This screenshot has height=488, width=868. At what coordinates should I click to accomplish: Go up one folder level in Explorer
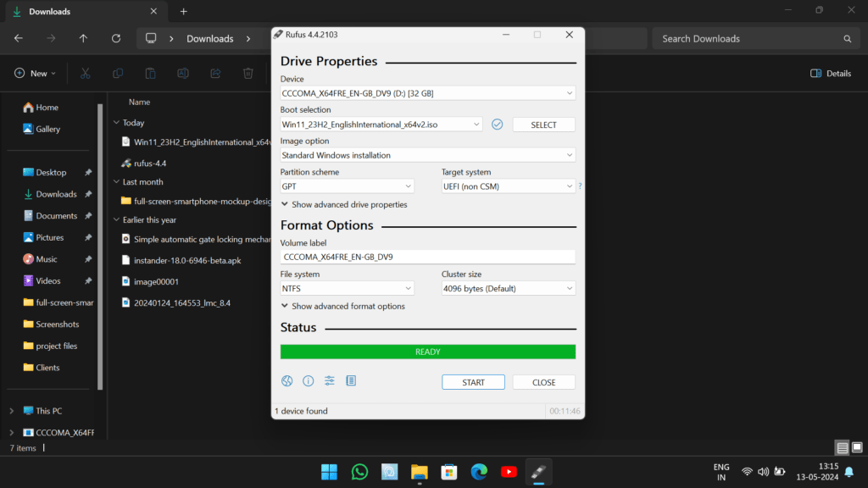coord(83,39)
